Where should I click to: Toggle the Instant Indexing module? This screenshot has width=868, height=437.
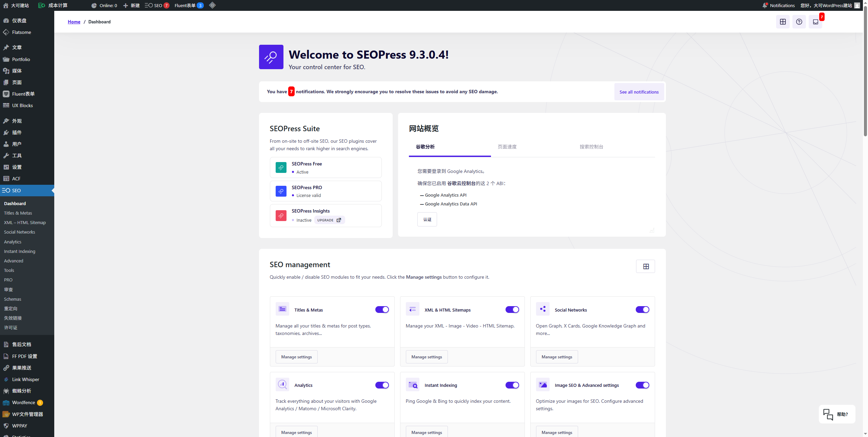tap(512, 385)
